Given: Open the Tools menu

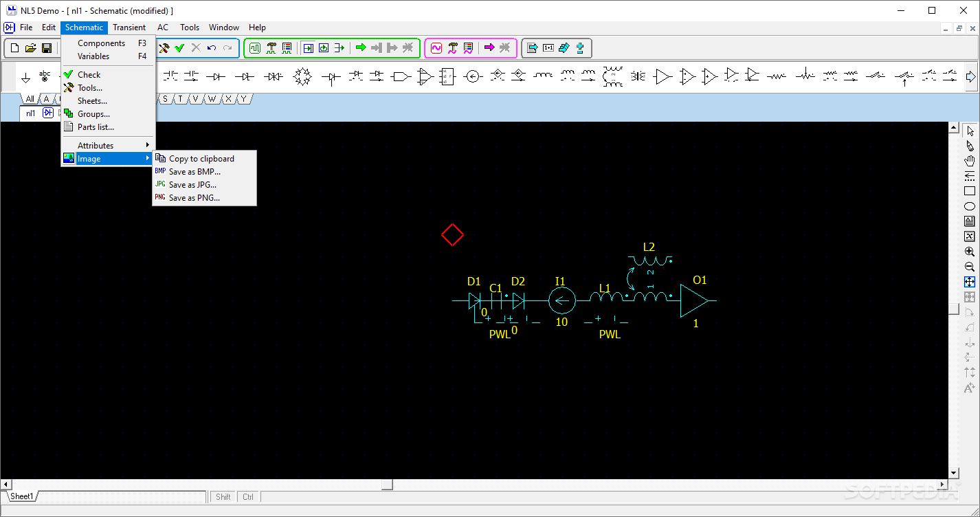Looking at the screenshot, I should click(190, 27).
